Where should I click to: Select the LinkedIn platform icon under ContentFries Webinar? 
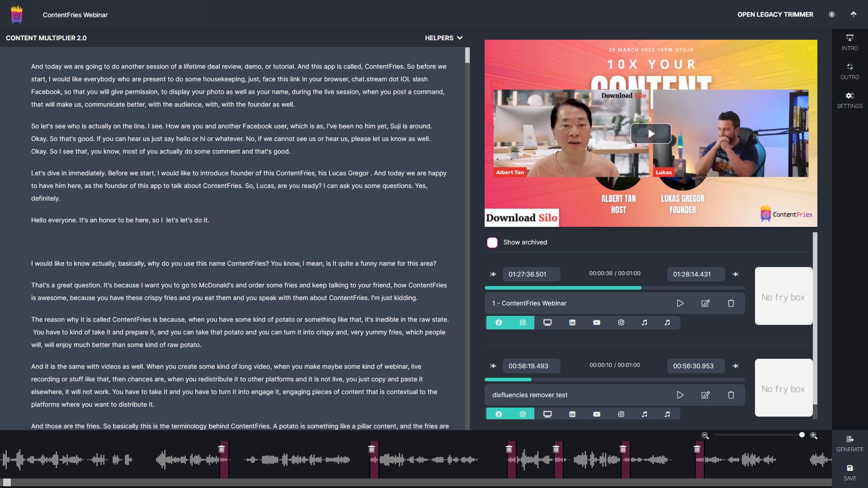[572, 322]
